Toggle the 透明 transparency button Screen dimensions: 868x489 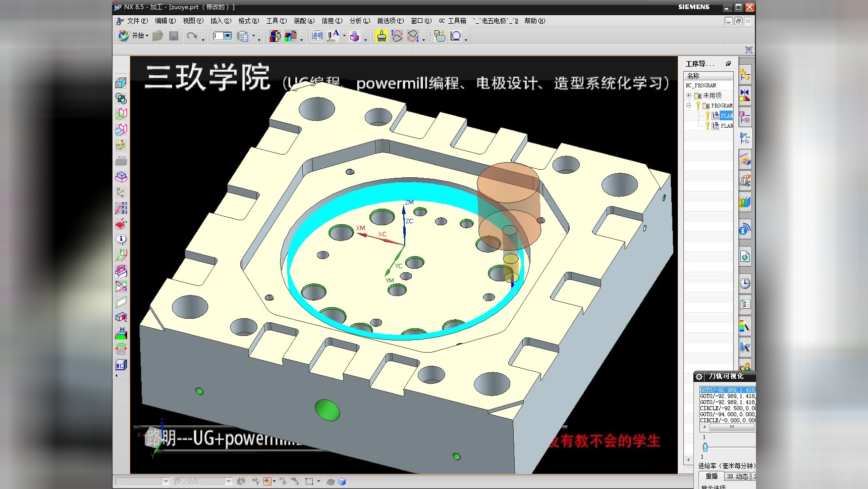point(317,36)
